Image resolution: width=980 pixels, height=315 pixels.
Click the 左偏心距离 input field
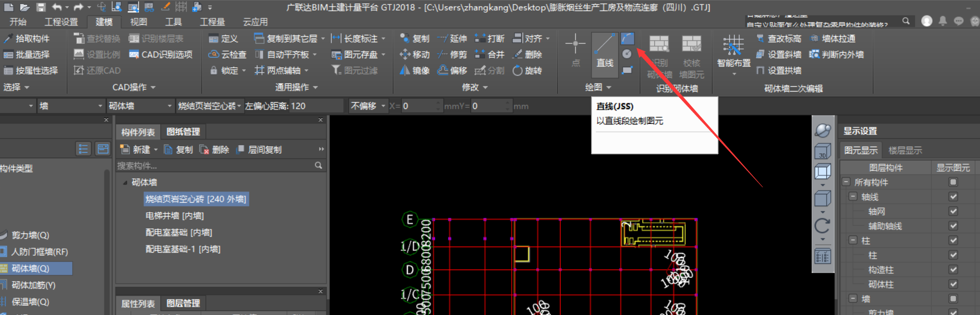(316, 106)
